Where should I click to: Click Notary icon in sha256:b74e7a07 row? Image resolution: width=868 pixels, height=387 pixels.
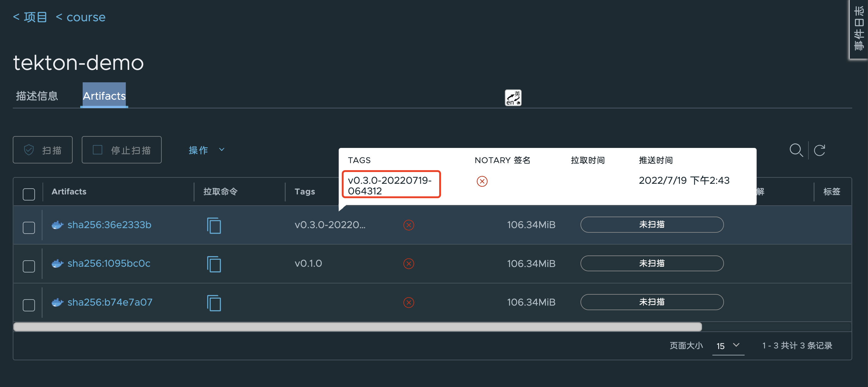[x=408, y=303]
